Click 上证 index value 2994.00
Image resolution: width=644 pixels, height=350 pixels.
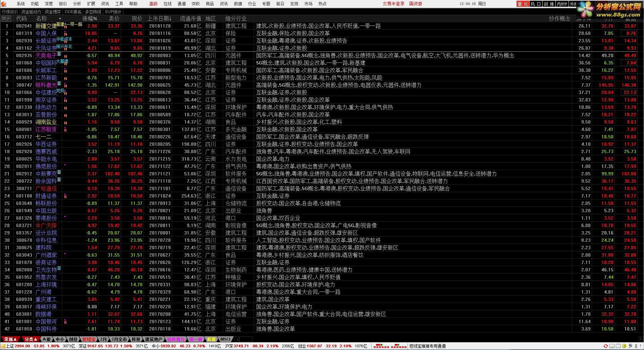pos(22,346)
